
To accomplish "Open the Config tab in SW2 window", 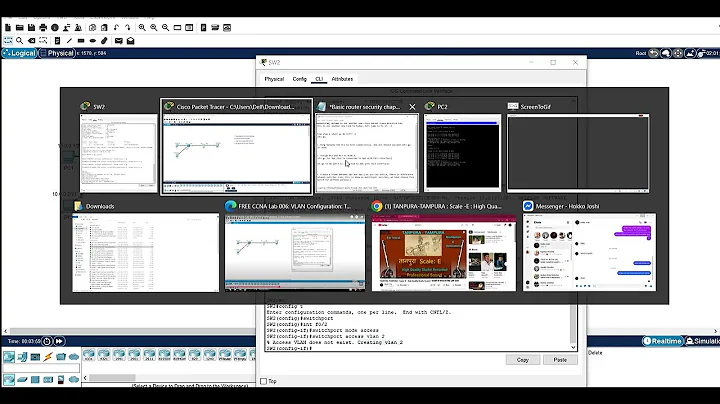I will [x=299, y=79].
